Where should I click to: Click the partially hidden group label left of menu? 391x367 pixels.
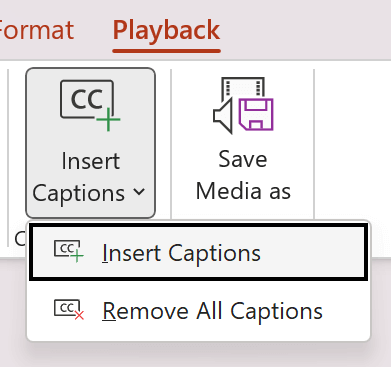(x=20, y=239)
